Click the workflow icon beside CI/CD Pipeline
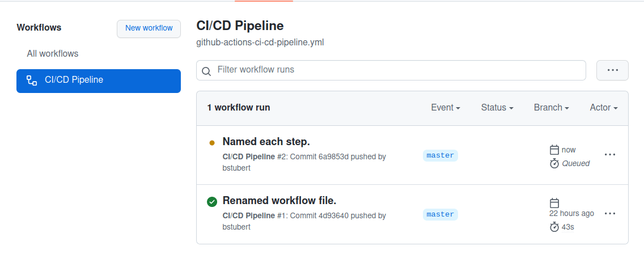This screenshot has width=644, height=271. pyautogui.click(x=32, y=81)
